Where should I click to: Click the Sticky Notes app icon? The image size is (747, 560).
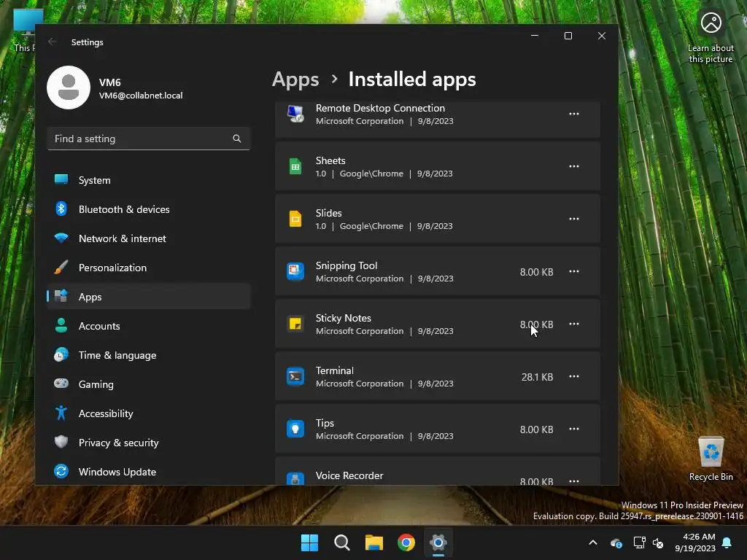(x=295, y=324)
